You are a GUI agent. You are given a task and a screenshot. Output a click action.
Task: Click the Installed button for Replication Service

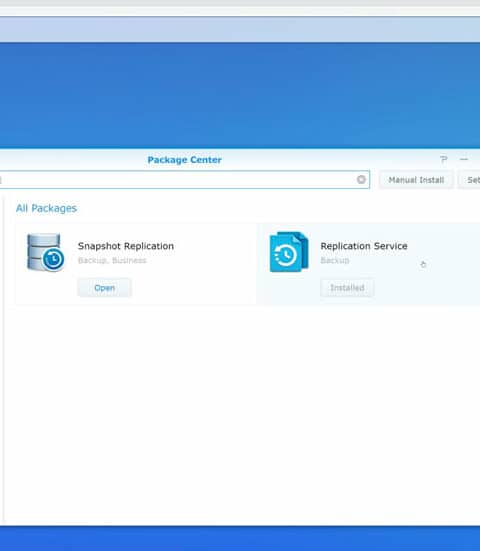(x=347, y=288)
